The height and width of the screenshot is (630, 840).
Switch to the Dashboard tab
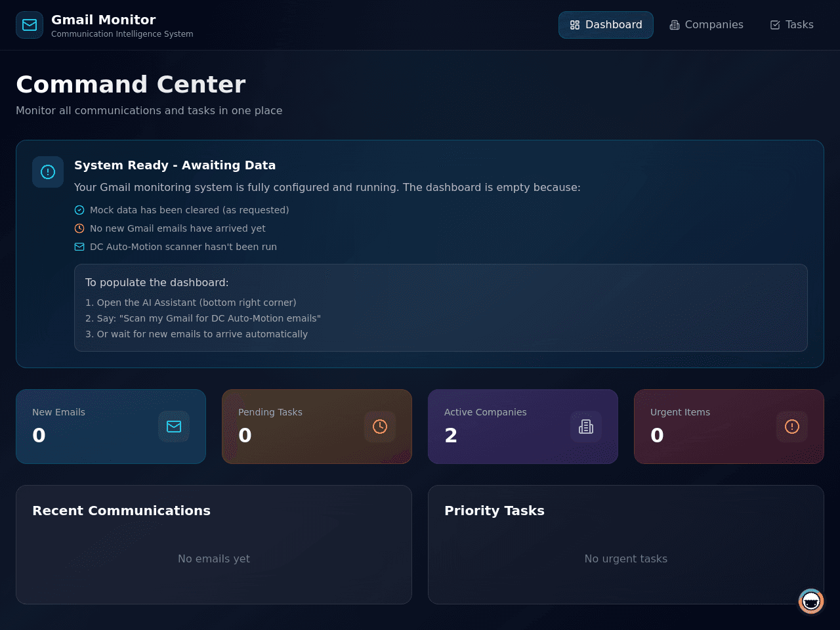click(x=606, y=25)
